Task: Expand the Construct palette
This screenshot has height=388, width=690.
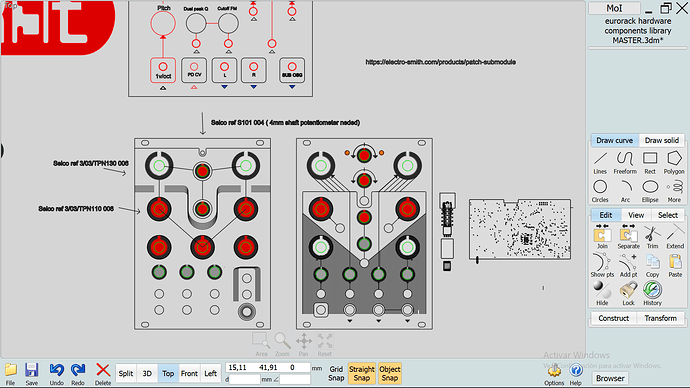Action: [x=613, y=318]
